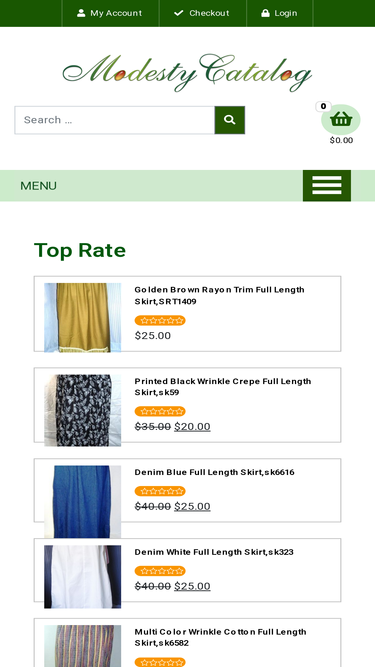Expand the hamburger MENU icon

click(327, 185)
